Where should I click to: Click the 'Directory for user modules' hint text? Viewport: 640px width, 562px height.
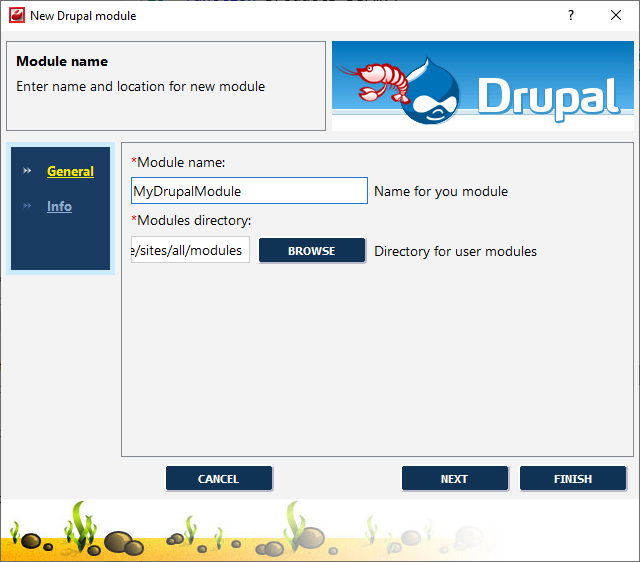coord(456,251)
